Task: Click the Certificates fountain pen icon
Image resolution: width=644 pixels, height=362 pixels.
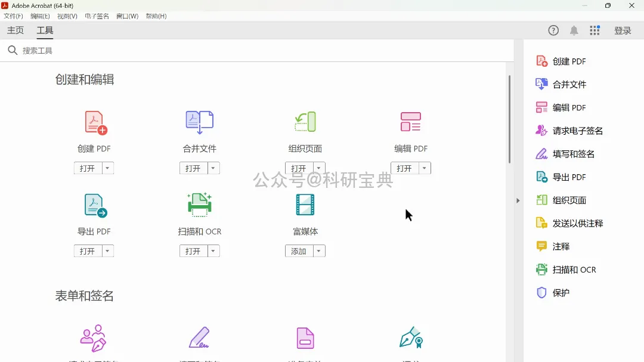Action: click(x=411, y=338)
